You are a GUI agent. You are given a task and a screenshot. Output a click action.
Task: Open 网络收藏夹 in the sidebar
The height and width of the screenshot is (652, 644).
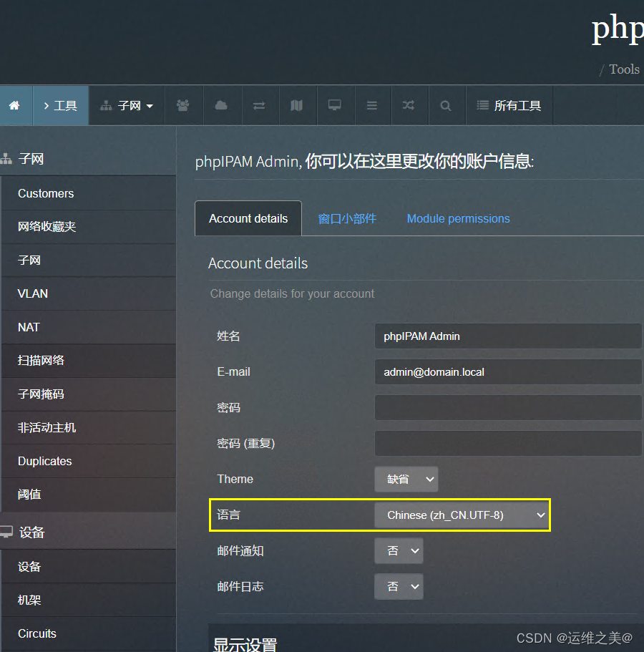click(89, 227)
